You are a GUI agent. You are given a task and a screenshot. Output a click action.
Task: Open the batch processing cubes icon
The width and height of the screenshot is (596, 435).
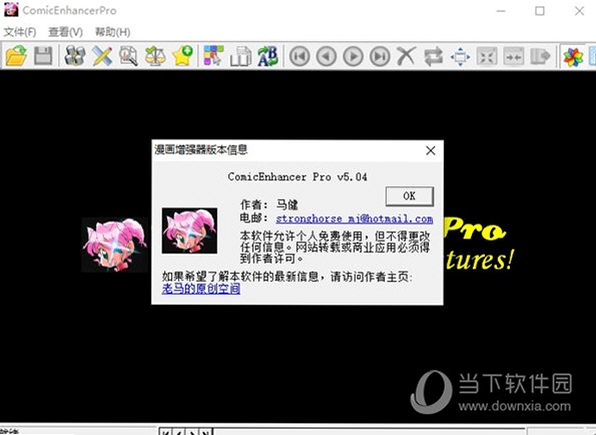[x=75, y=56]
